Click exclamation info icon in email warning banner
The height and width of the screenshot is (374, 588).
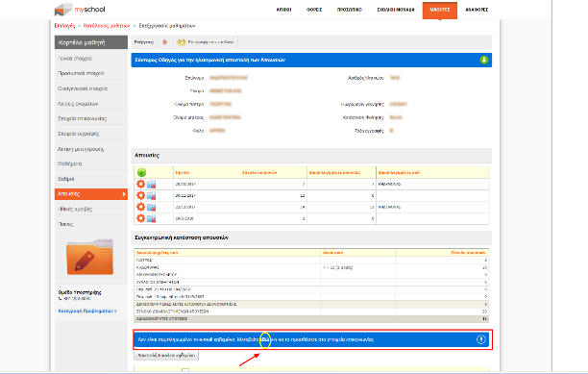pos(480,339)
